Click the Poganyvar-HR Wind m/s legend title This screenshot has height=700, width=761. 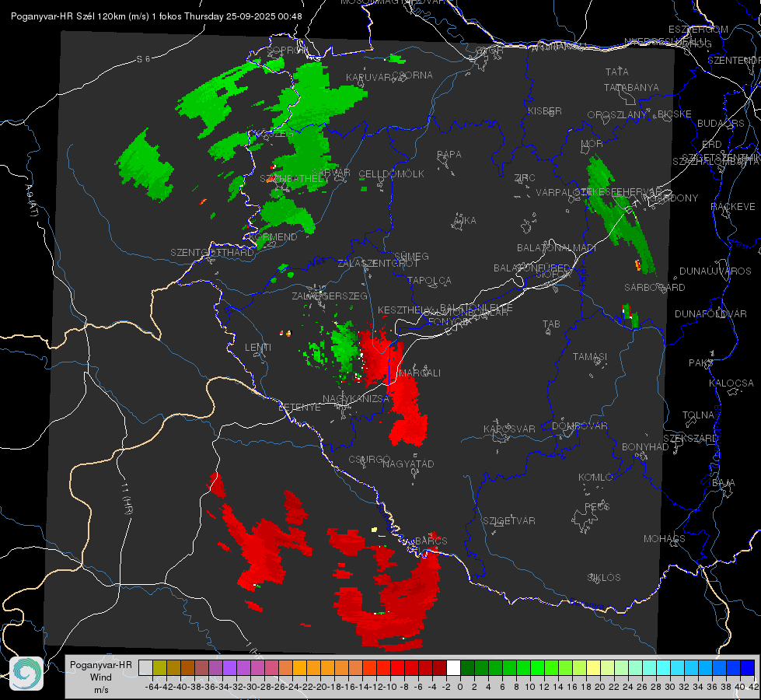point(101,677)
